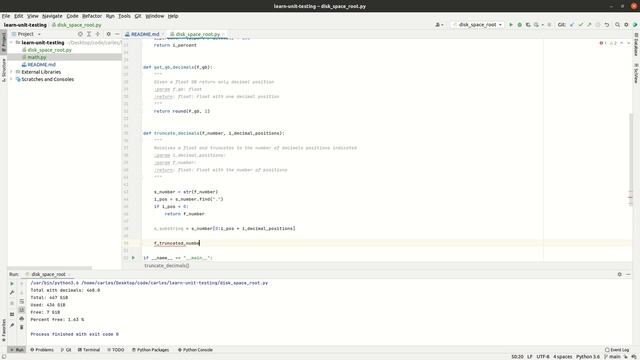Collapse the learn-unit-testing root folder

pyautogui.click(x=11, y=42)
